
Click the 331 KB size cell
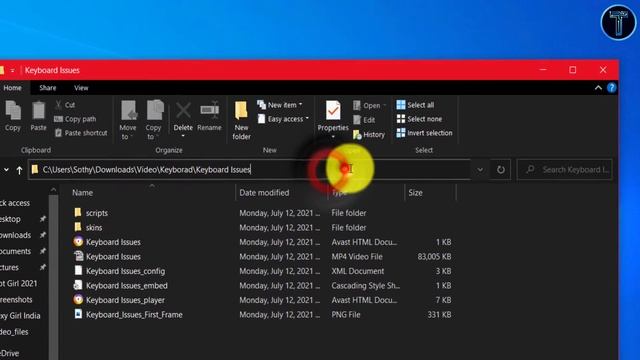pyautogui.click(x=439, y=315)
